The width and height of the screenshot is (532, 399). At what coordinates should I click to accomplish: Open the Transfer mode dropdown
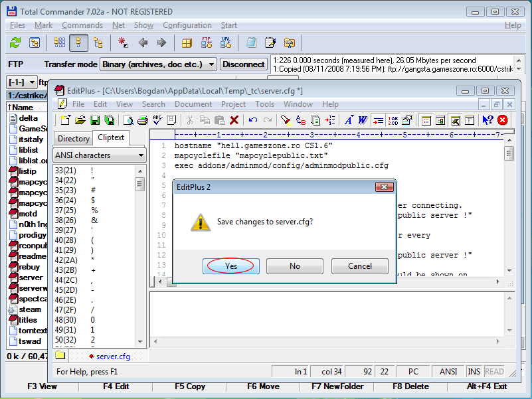(x=158, y=64)
